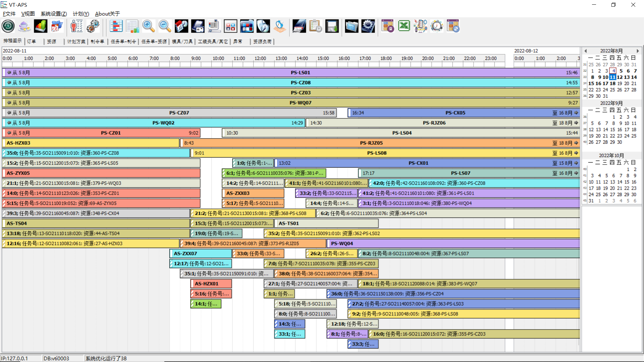Click the clipboard with clock icon
This screenshot has width=644, height=362.
(315, 26)
